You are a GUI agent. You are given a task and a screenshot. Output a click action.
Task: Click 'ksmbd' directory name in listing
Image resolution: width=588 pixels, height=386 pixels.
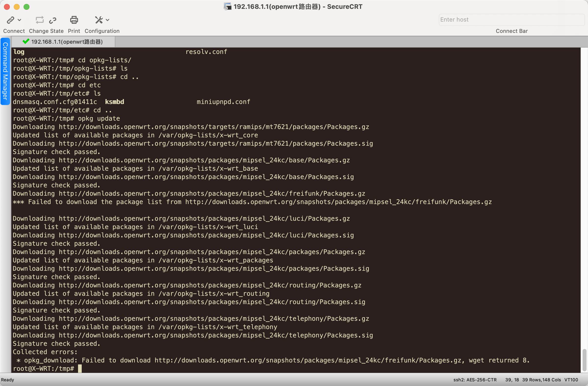[x=115, y=102]
